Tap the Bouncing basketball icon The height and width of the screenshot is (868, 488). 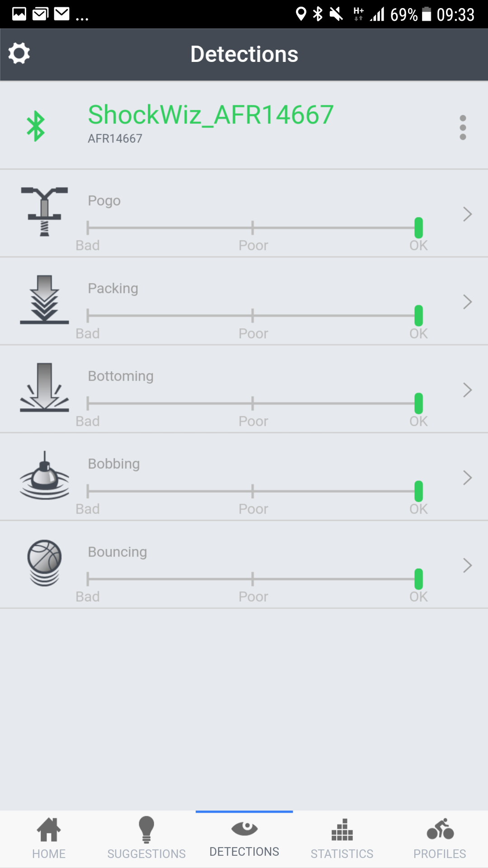click(44, 563)
